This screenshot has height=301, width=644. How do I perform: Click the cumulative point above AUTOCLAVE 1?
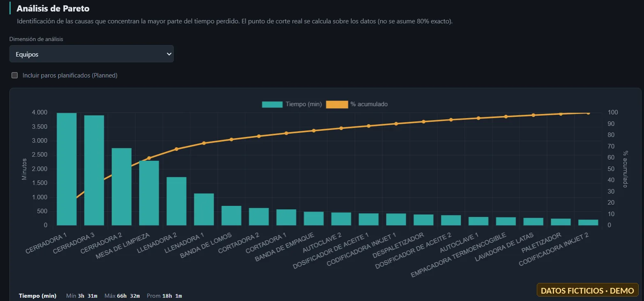click(x=478, y=118)
